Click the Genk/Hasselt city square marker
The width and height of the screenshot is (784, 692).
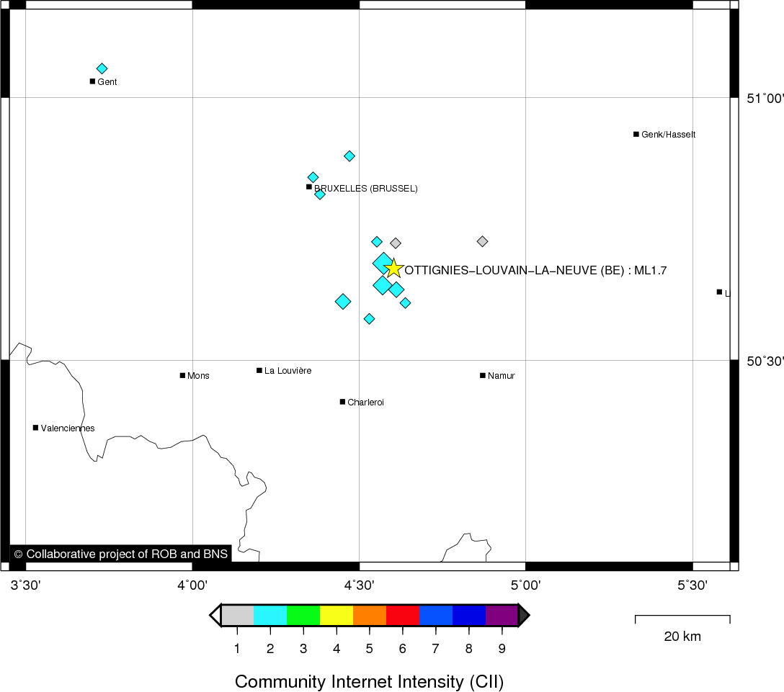636,134
